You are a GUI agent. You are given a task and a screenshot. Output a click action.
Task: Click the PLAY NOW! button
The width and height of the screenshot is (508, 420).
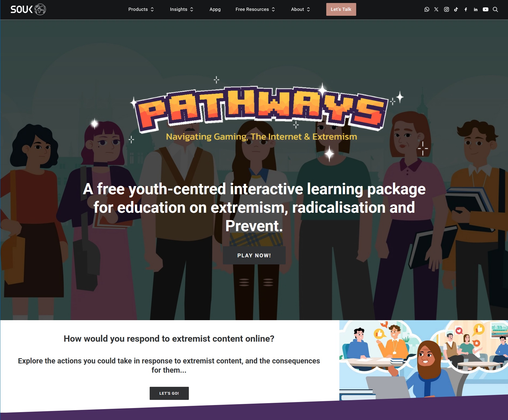click(254, 255)
